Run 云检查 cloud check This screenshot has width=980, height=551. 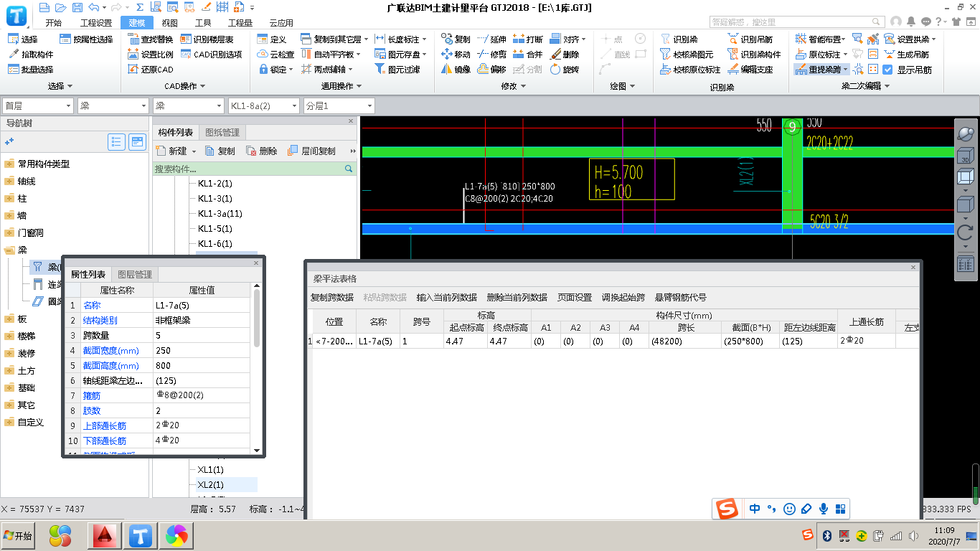[x=275, y=55]
